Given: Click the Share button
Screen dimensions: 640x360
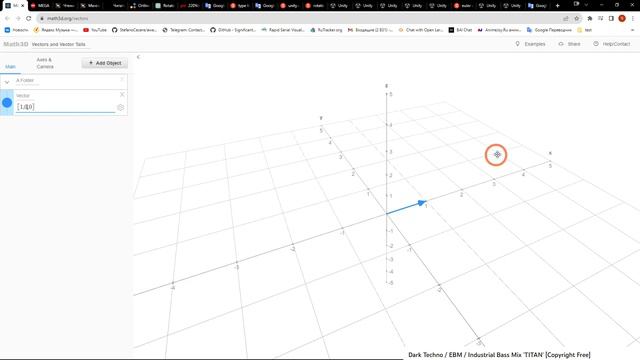Looking at the screenshot, I should coord(569,44).
